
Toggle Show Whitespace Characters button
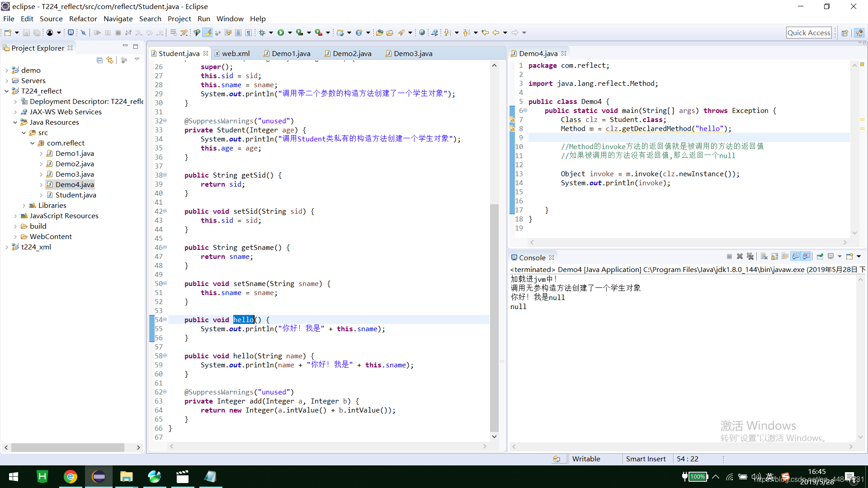pyautogui.click(x=249, y=33)
